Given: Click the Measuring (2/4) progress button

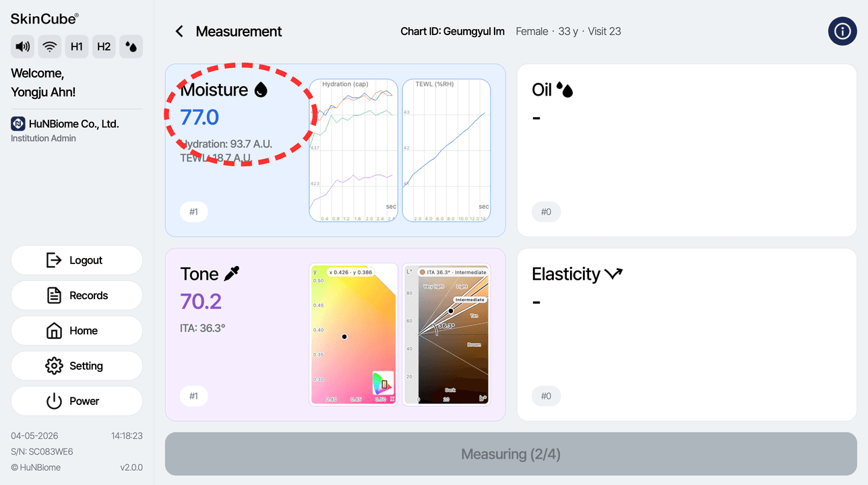Looking at the screenshot, I should [511, 454].
